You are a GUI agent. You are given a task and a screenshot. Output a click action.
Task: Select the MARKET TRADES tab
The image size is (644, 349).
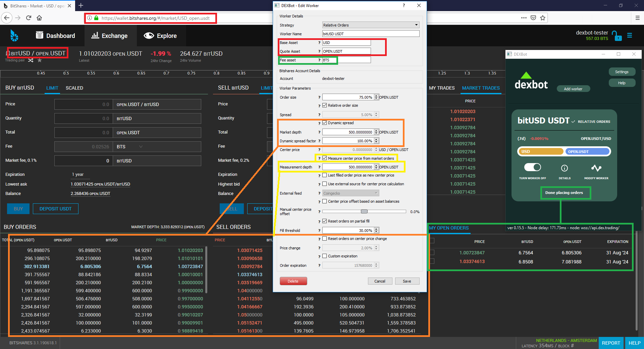[x=481, y=88]
